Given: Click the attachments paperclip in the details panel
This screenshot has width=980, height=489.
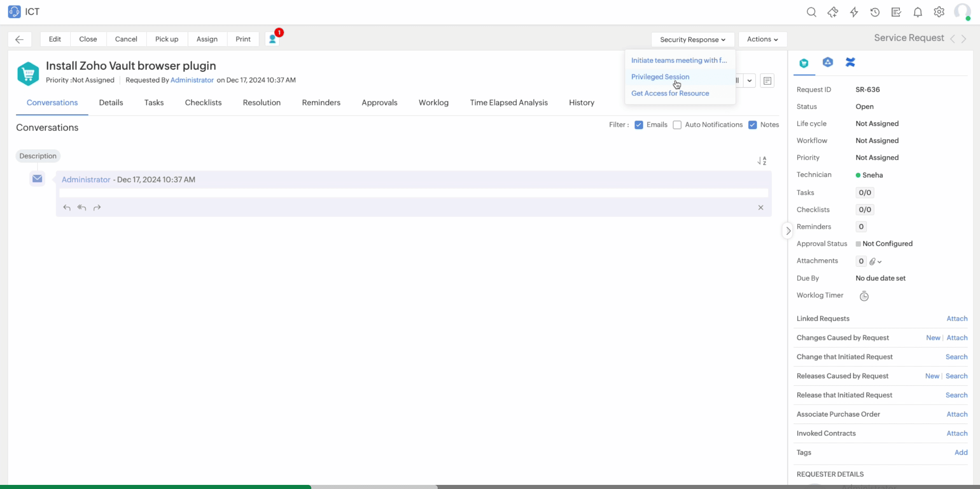Looking at the screenshot, I should point(873,261).
